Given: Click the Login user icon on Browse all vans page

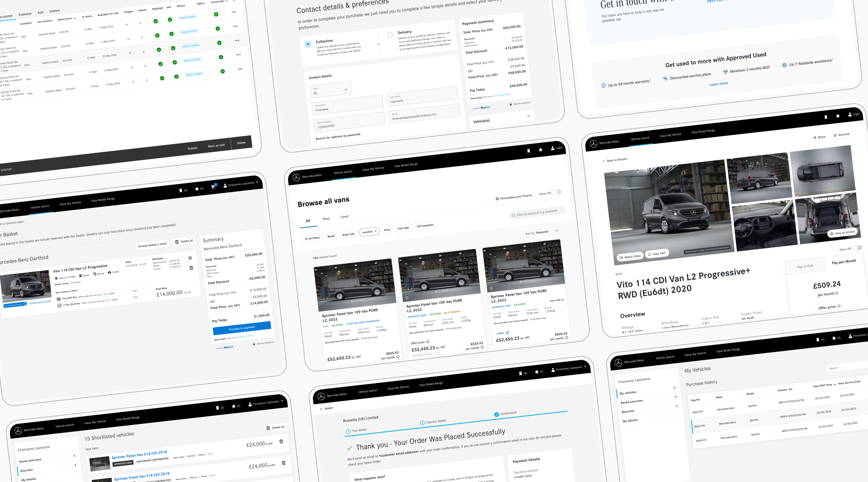Looking at the screenshot, I should point(553,148).
